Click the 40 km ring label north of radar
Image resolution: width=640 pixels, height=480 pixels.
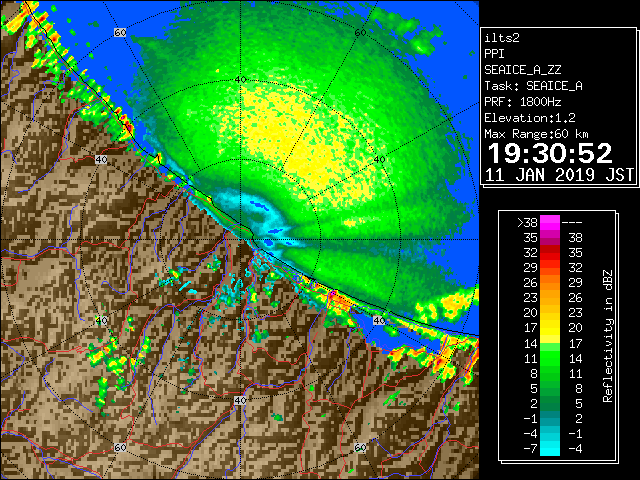240,80
